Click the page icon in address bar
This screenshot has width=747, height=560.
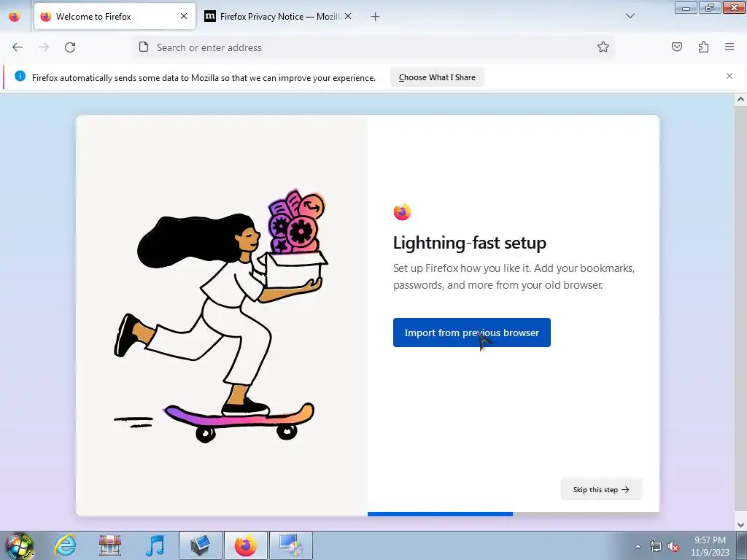coord(144,47)
